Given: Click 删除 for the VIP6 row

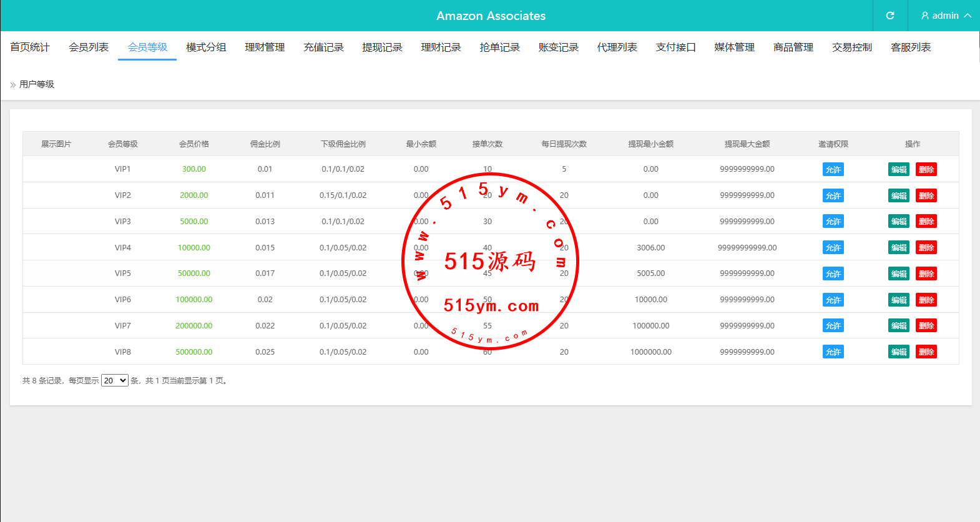Looking at the screenshot, I should (x=926, y=300).
